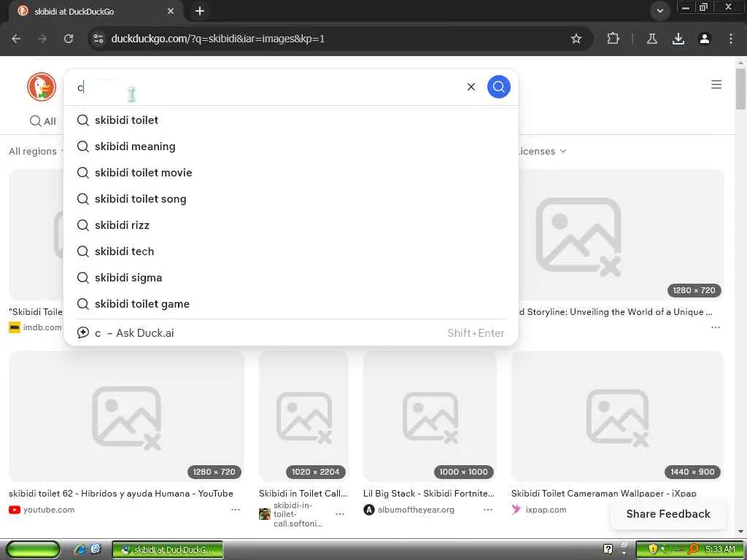Open more options for albumoftheyear.org result

pyautogui.click(x=488, y=510)
